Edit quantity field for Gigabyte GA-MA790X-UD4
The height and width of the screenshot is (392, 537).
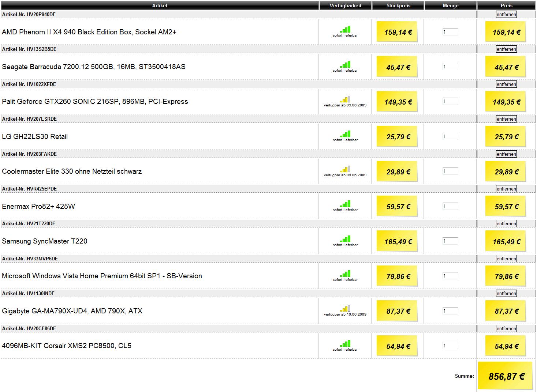point(450,311)
